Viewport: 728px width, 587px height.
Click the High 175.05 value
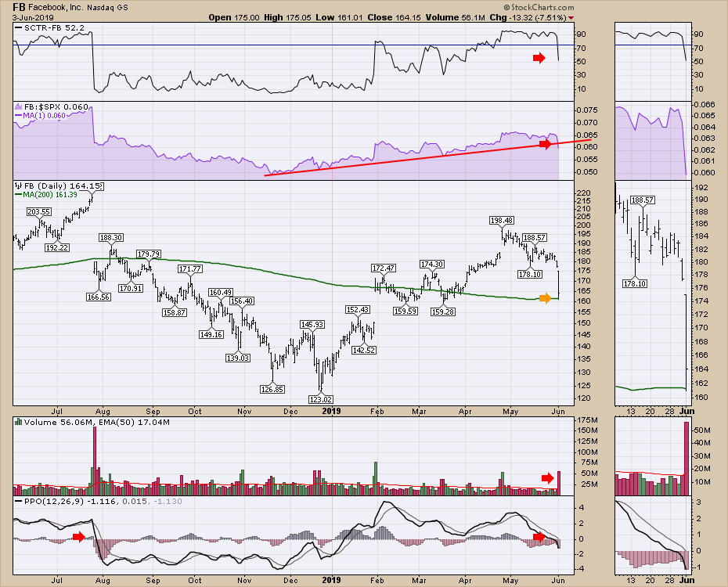click(288, 18)
